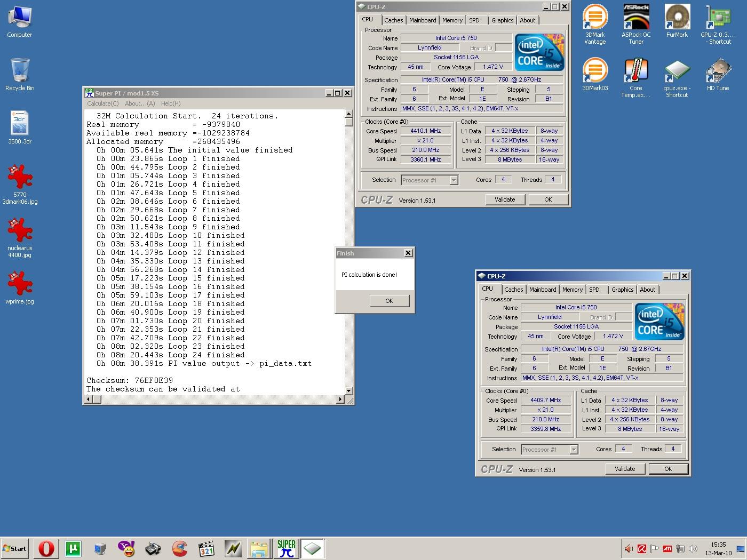Viewport: 747px width, 560px height.
Task: Click Core Voltage 1.472 V in top CPU-Z
Action: coord(493,67)
